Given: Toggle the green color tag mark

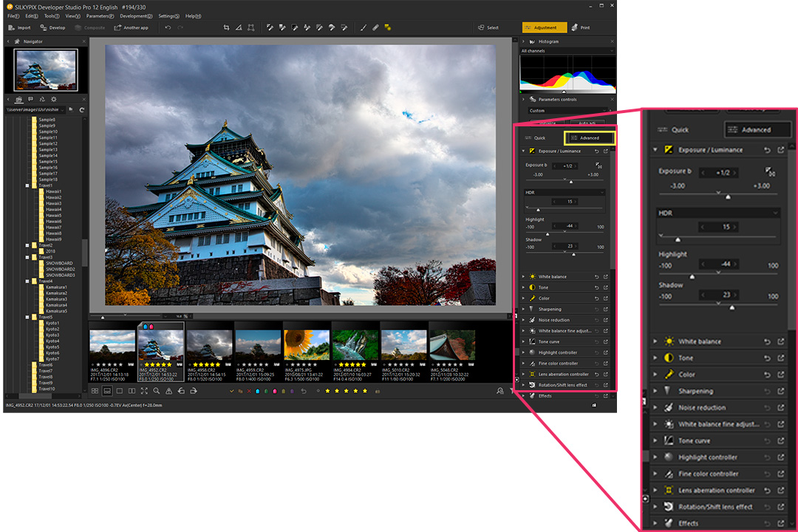Looking at the screenshot, I should coord(266,391).
